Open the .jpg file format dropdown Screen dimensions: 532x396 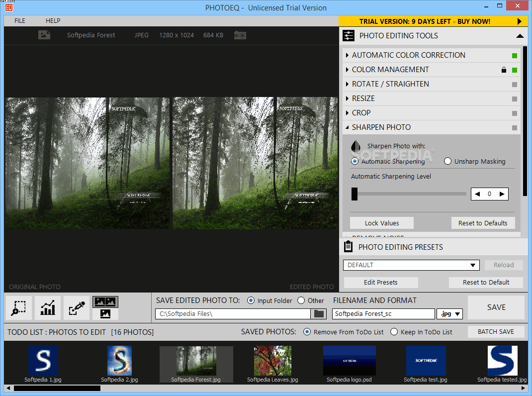coord(449,314)
